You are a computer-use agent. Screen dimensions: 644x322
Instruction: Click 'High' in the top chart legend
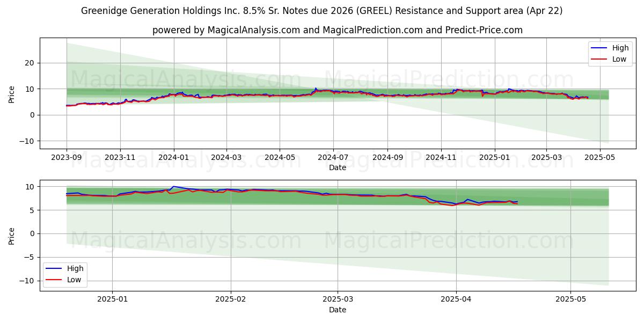point(620,48)
